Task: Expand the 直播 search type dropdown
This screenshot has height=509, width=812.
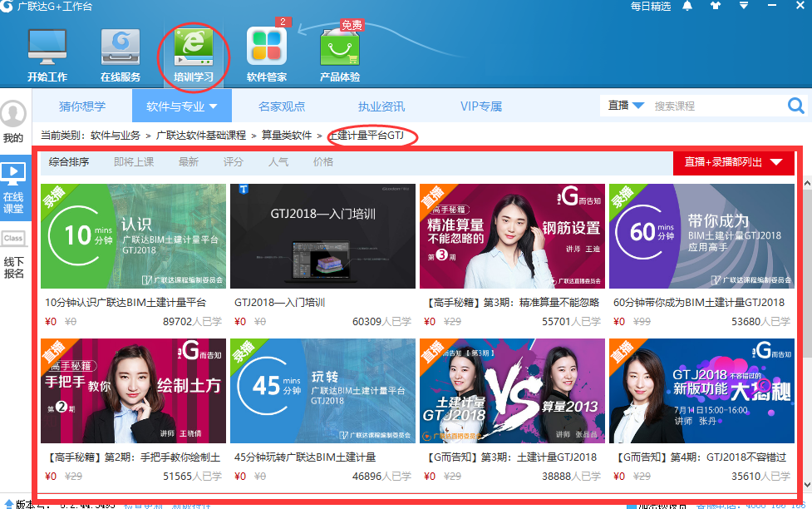Action: pyautogui.click(x=626, y=106)
